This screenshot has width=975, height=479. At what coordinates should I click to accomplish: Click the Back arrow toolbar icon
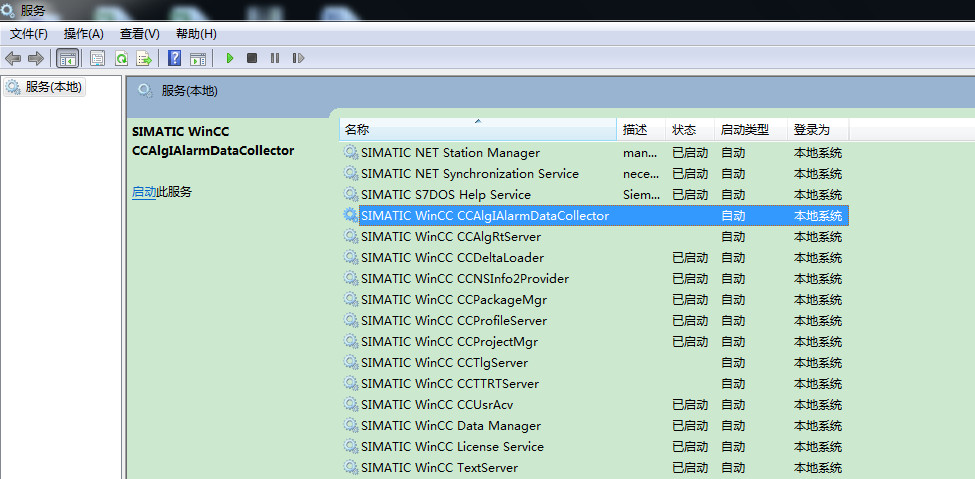click(x=13, y=58)
